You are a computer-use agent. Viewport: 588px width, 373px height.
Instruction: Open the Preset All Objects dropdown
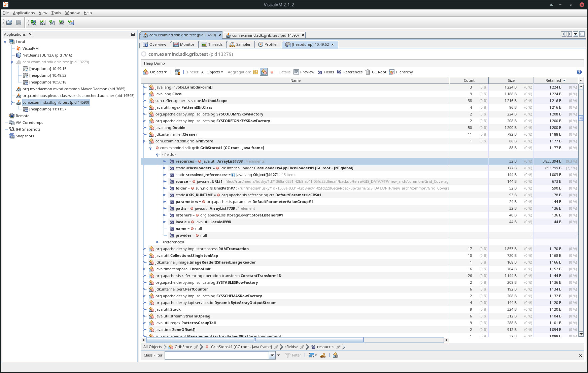(211, 72)
